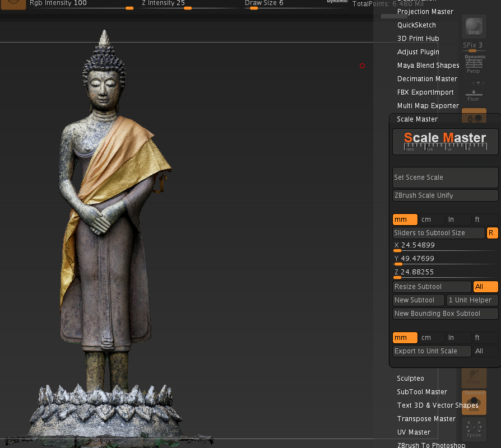This screenshot has width=501, height=448.
Task: Click the Xpose explode icon
Action: click(474, 430)
